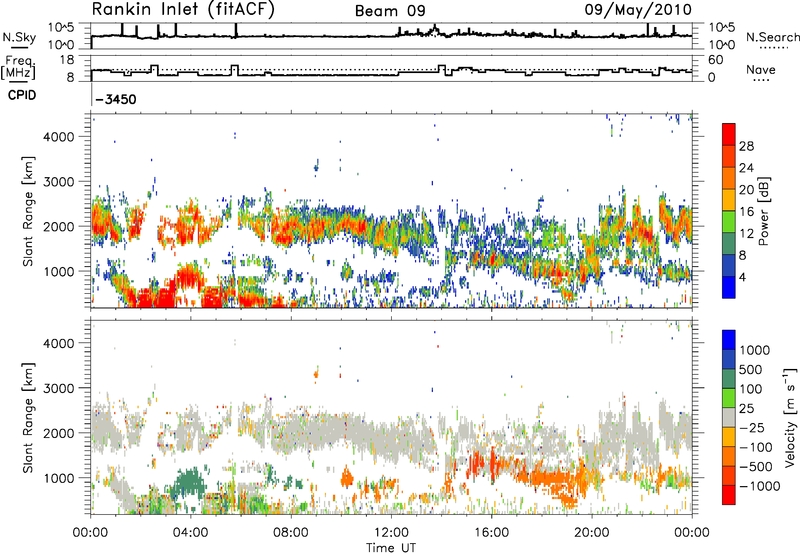800x554 pixels.
Task: Click the 'N.Sky' label
Action: pos(19,37)
